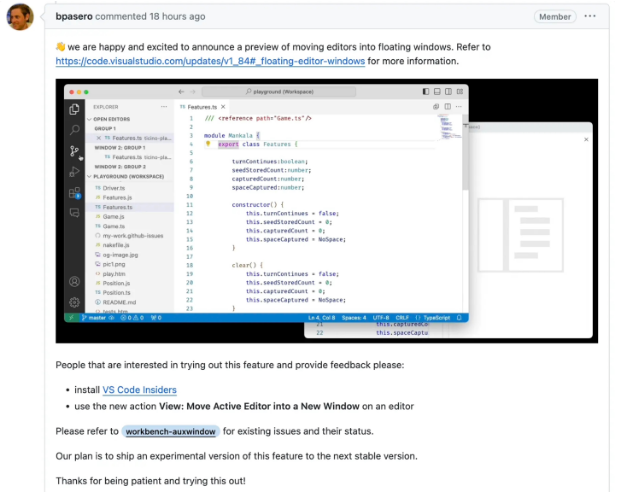Click the remote indicator in status bar corner
The image size is (620, 492).
coord(71,318)
